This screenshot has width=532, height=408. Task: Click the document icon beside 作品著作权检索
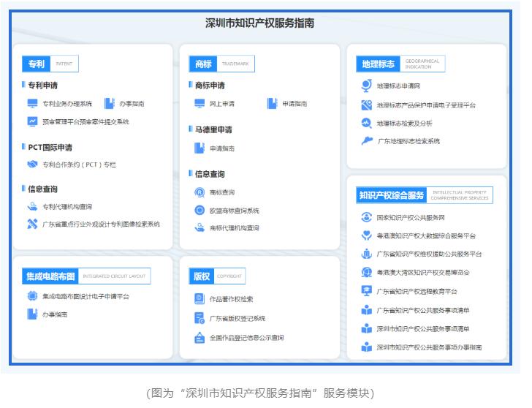point(199,299)
